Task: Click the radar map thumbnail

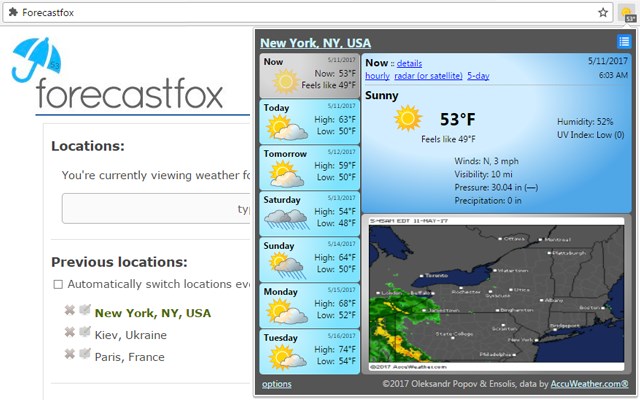Action: (x=496, y=294)
